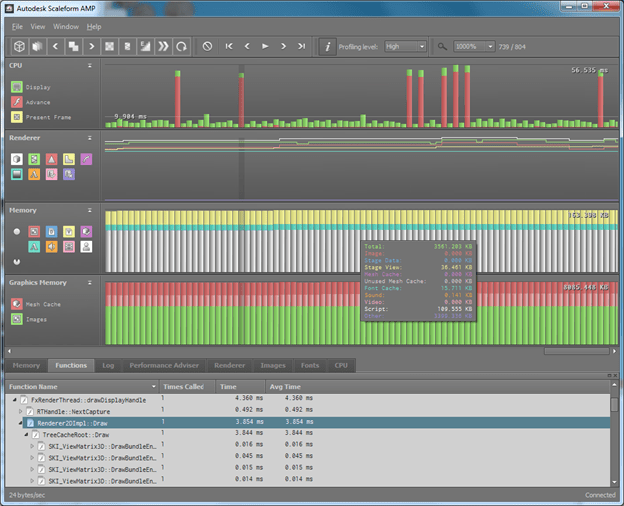Image resolution: width=624 pixels, height=506 pixels.
Task: Sort by Avg Time column header
Action: pos(437,387)
